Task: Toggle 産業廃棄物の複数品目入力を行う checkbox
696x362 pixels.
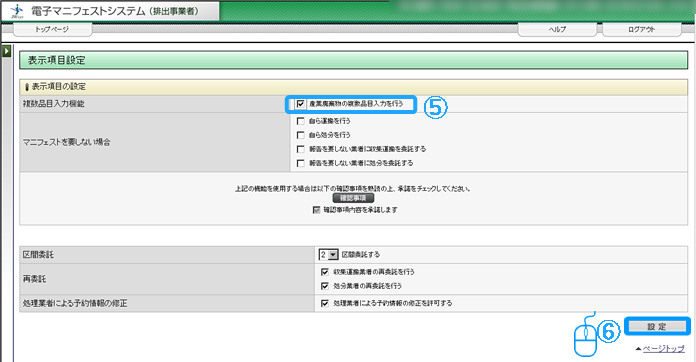Action: (301, 104)
